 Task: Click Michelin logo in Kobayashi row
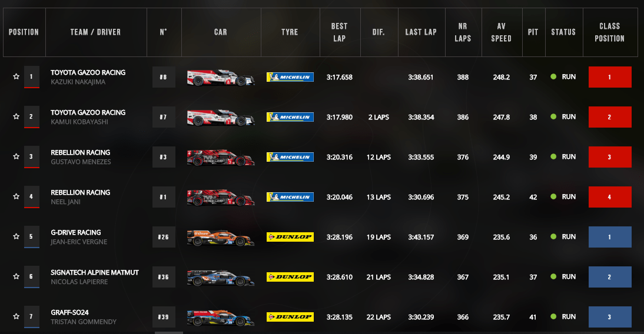290,117
